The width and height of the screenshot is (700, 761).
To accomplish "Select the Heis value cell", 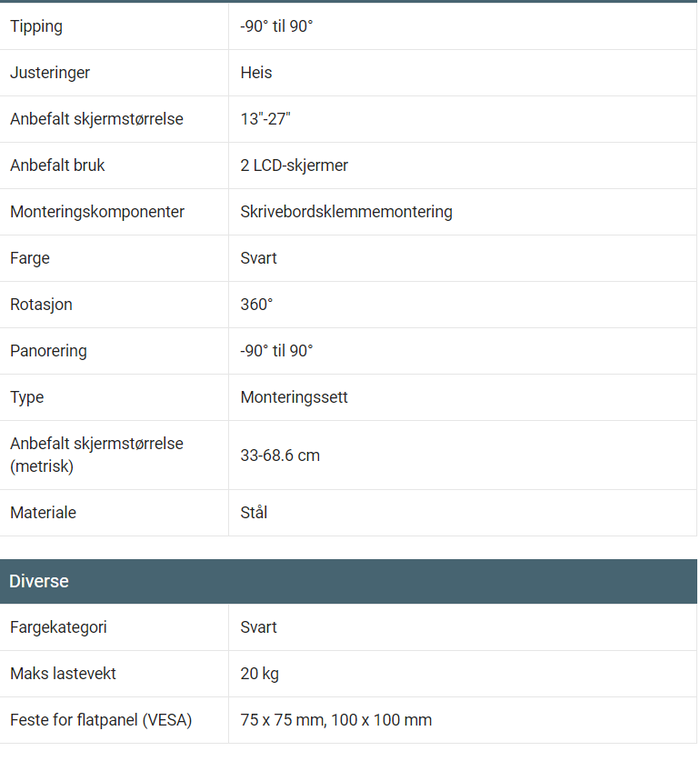I will click(x=256, y=73).
